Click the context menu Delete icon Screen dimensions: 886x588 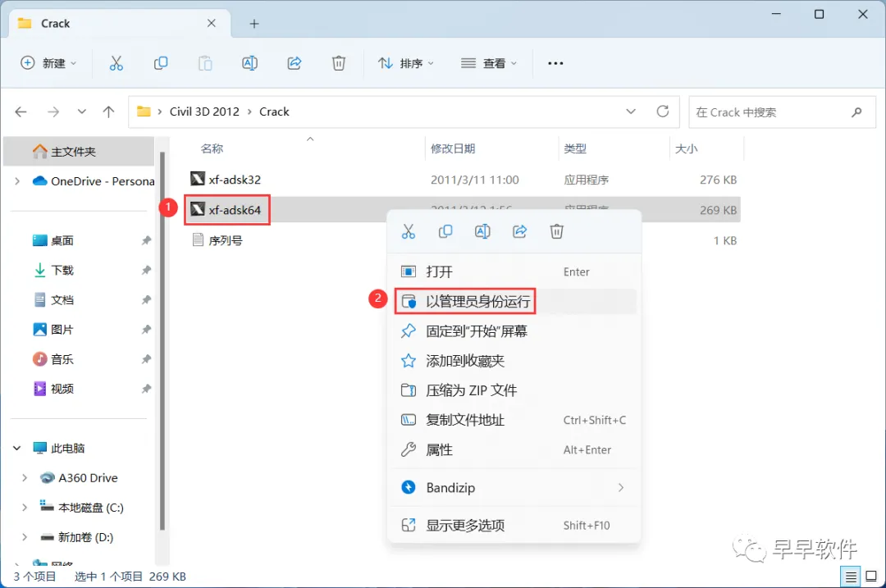click(x=556, y=231)
